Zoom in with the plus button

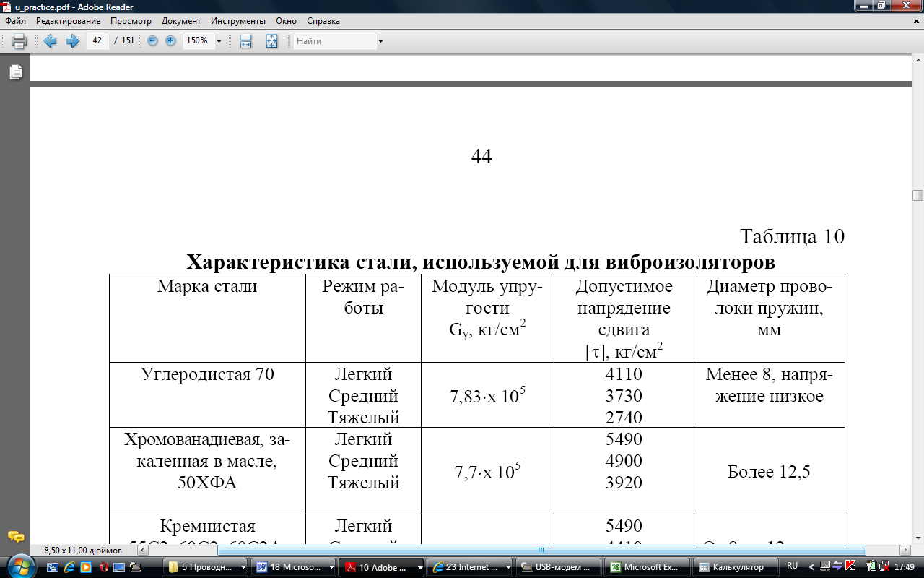click(x=170, y=41)
